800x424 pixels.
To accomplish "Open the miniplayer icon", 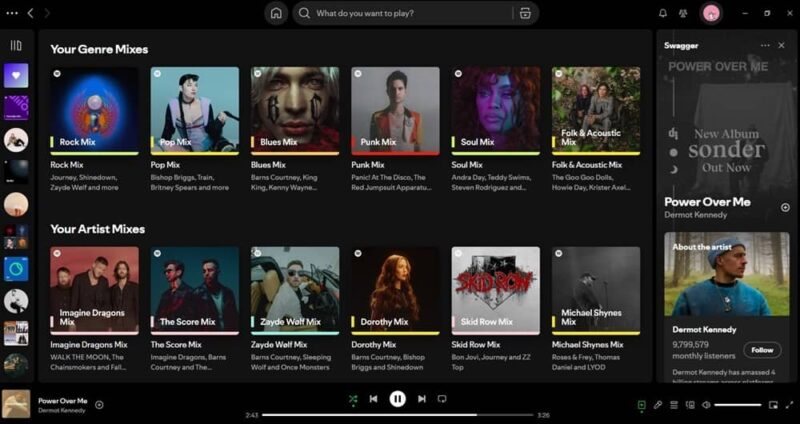I will pos(773,405).
